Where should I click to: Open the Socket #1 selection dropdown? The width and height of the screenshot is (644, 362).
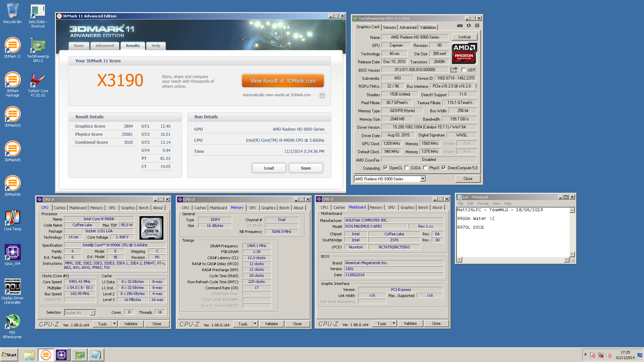click(x=92, y=313)
